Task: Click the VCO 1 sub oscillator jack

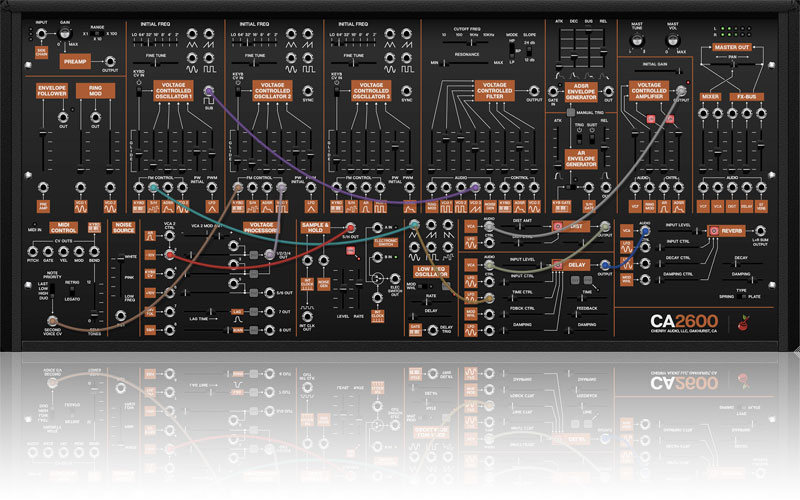Action: (x=209, y=92)
